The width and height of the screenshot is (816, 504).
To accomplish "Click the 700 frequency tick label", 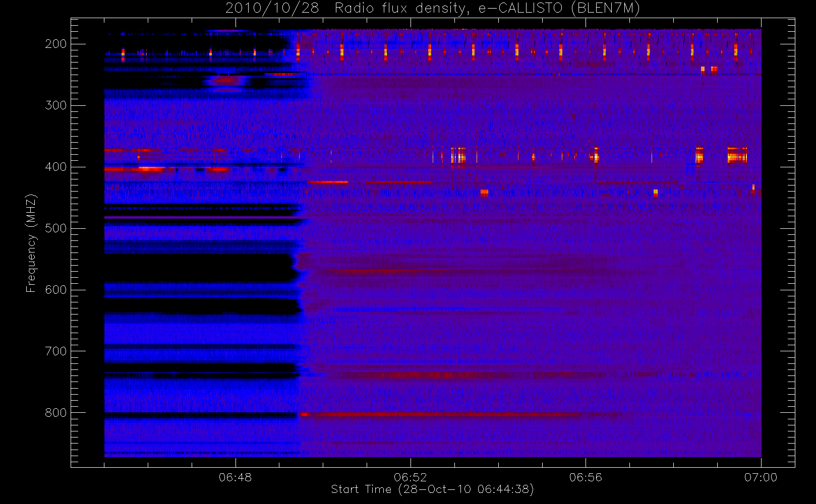I will 56,351.
